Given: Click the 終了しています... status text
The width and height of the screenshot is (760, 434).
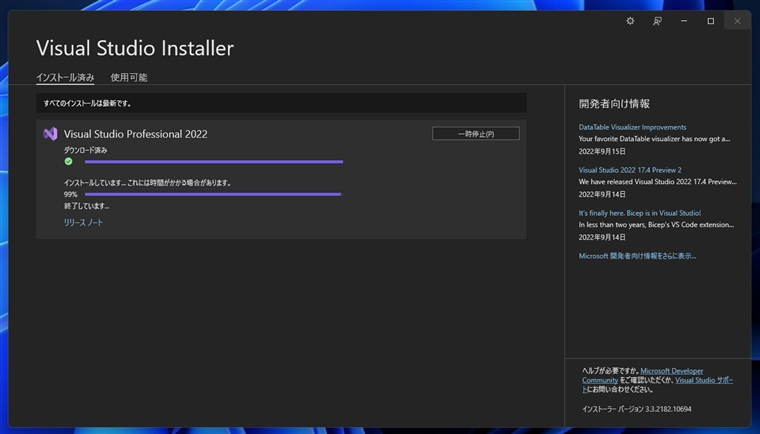Looking at the screenshot, I should [x=87, y=206].
